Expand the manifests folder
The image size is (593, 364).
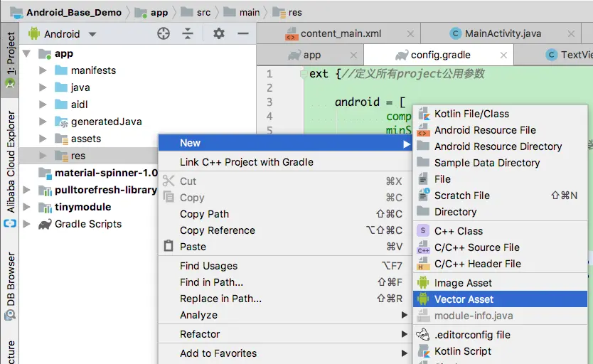[43, 70]
